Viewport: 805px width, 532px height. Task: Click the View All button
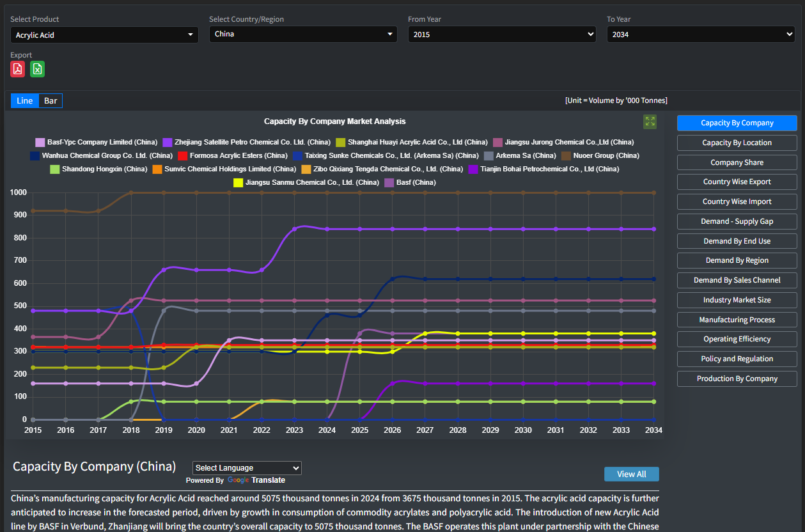click(x=632, y=474)
